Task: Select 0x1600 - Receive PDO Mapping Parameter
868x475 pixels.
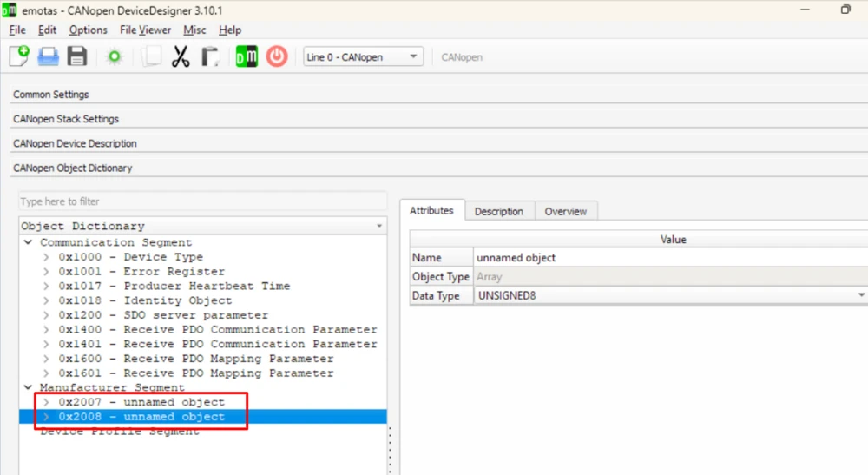Action: tap(196, 358)
